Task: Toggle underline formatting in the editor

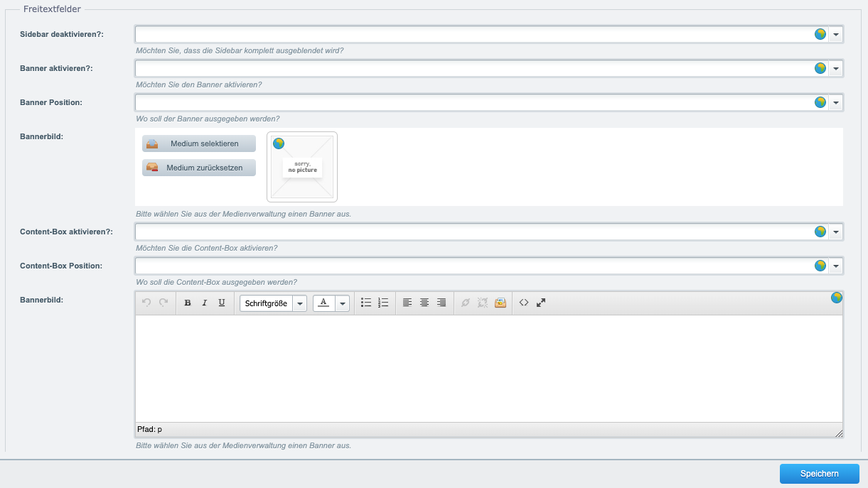Action: tap(222, 303)
